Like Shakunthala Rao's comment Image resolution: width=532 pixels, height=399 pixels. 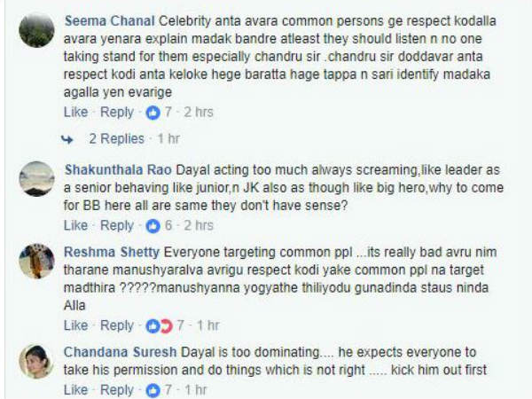tap(76, 226)
